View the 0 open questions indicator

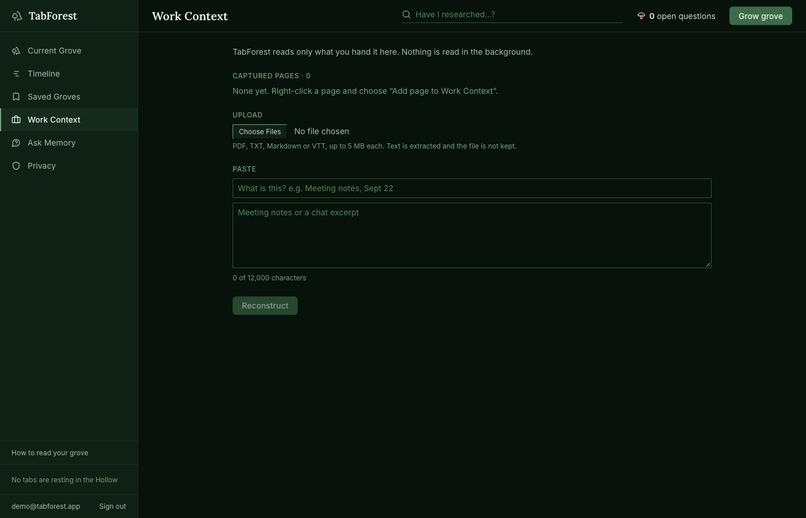pos(676,16)
